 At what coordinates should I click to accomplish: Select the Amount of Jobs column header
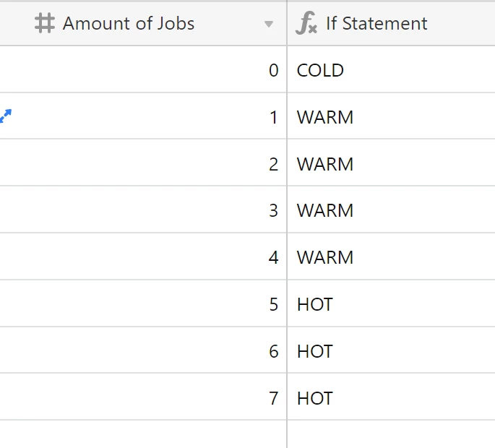coord(143,24)
